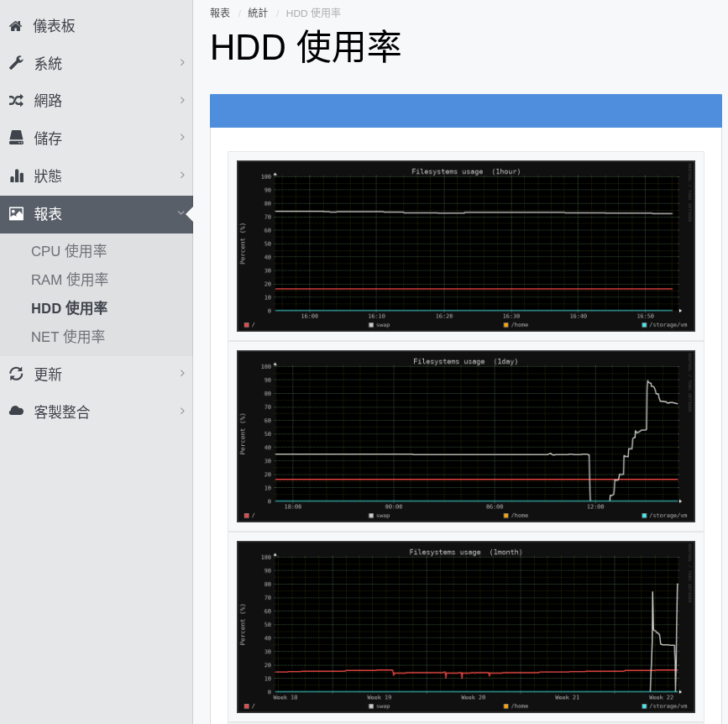The image size is (728, 724).
Task: Open the CPU 使用率 report
Action: click(x=69, y=251)
